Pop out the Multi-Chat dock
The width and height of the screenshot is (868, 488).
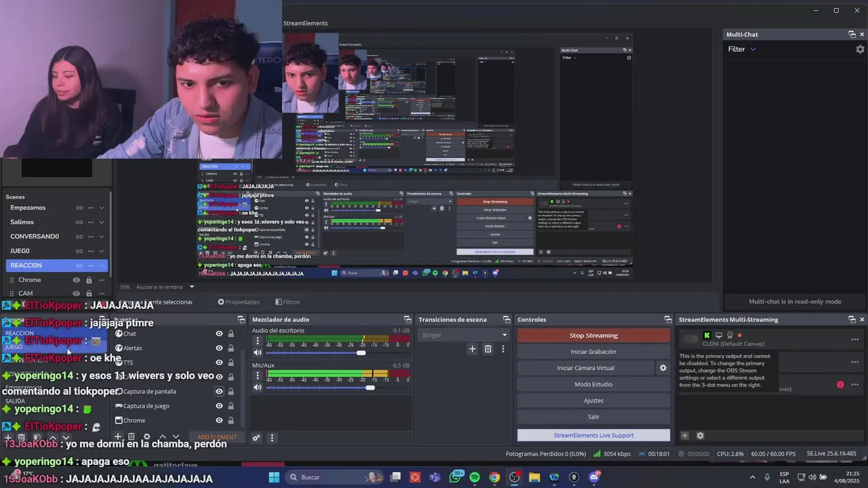tap(852, 35)
